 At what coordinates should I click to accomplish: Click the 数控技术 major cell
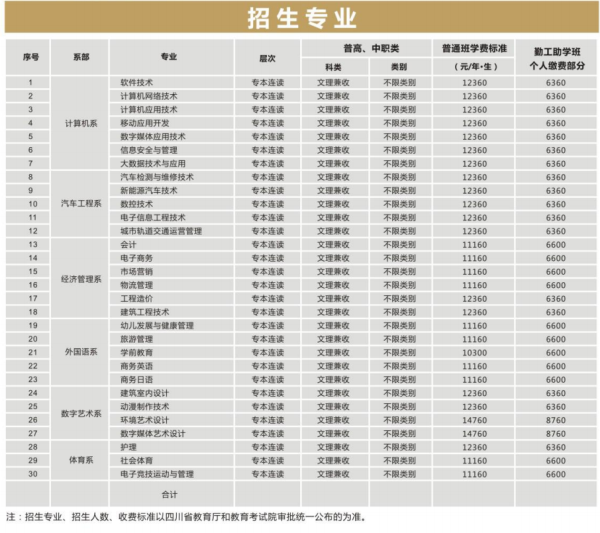tap(171, 204)
